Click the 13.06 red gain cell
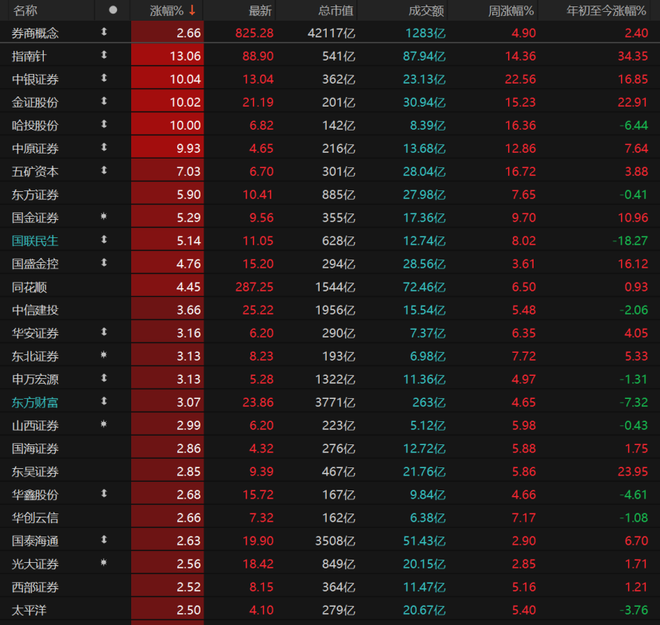Image resolution: width=660 pixels, height=625 pixels. pyautogui.click(x=167, y=56)
